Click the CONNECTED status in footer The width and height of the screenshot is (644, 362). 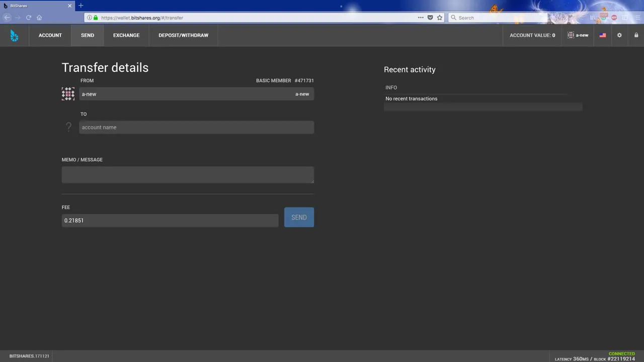pos(622,354)
